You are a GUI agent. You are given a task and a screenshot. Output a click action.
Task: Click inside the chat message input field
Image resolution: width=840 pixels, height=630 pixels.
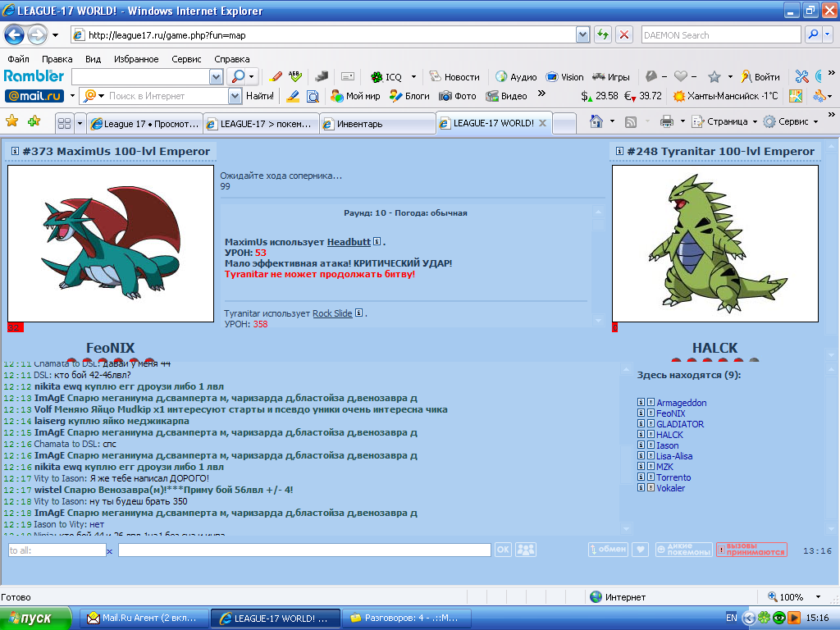tap(304, 550)
